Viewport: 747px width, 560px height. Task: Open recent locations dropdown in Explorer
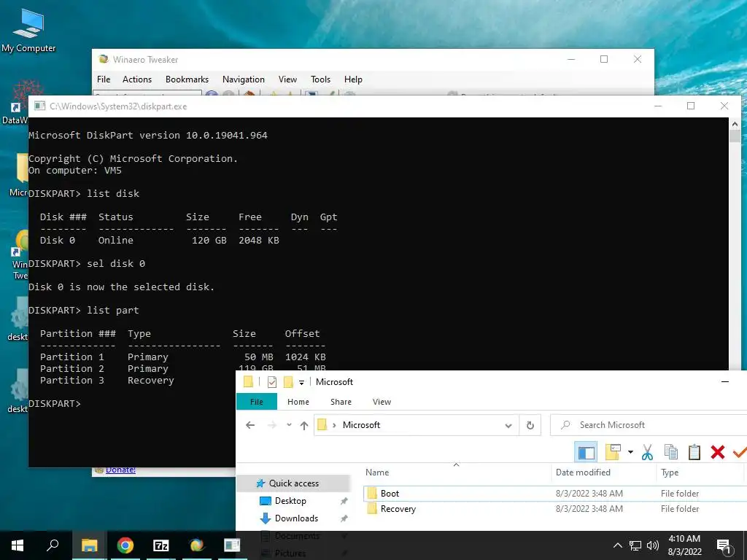point(289,425)
